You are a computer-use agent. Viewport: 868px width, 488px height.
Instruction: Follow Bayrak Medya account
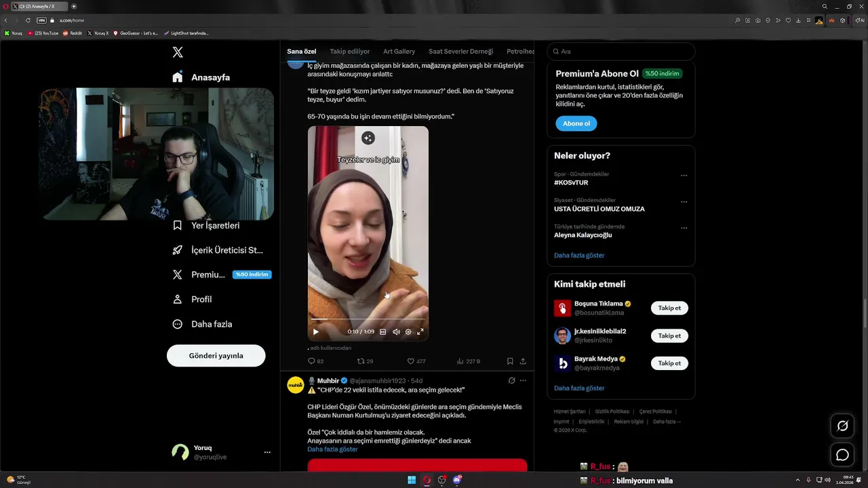tap(669, 363)
